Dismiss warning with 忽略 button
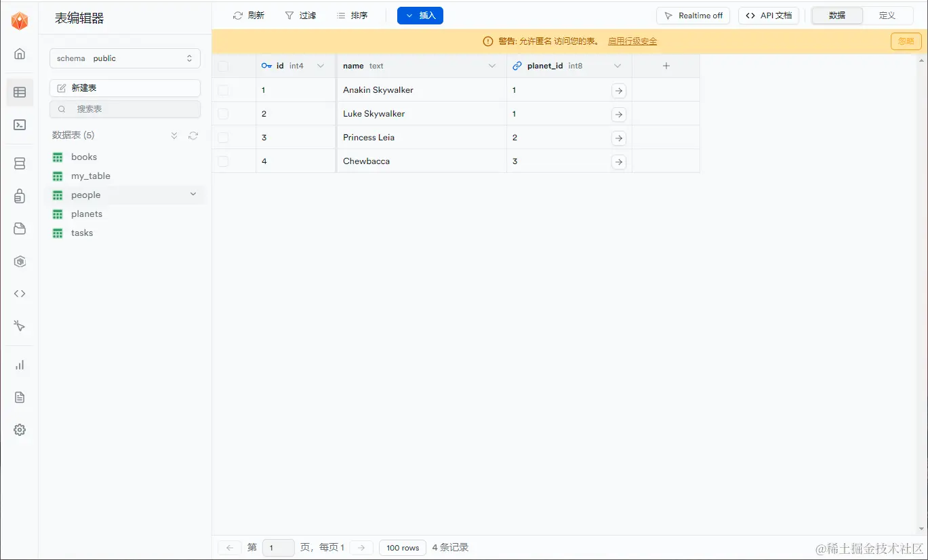 click(x=906, y=41)
